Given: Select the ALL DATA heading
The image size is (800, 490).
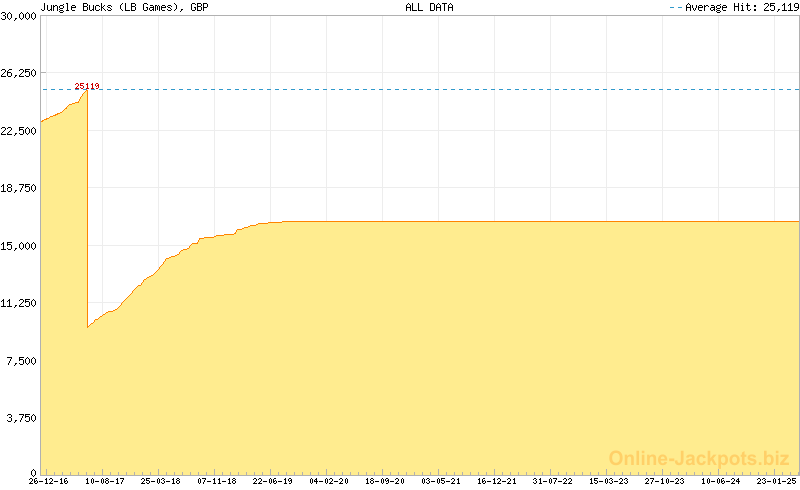Looking at the screenshot, I should click(427, 7).
